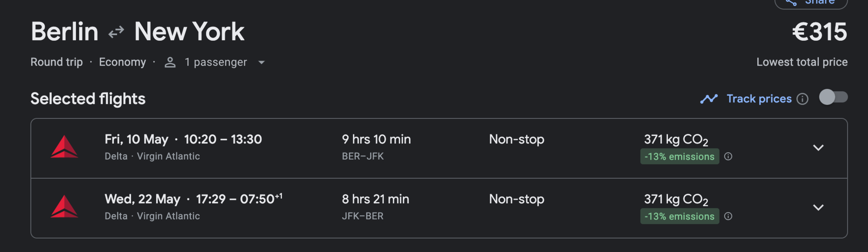Click the -13% emissions badge on return flight
This screenshot has width=868, height=252.
[679, 216]
